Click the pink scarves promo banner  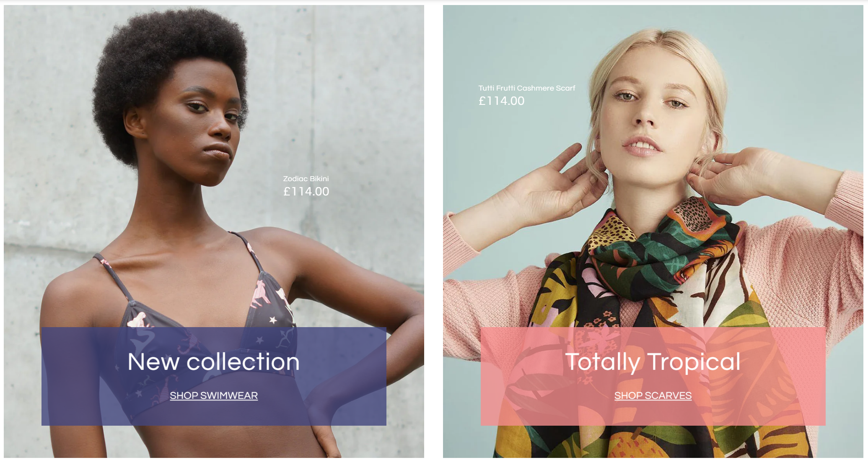653,376
